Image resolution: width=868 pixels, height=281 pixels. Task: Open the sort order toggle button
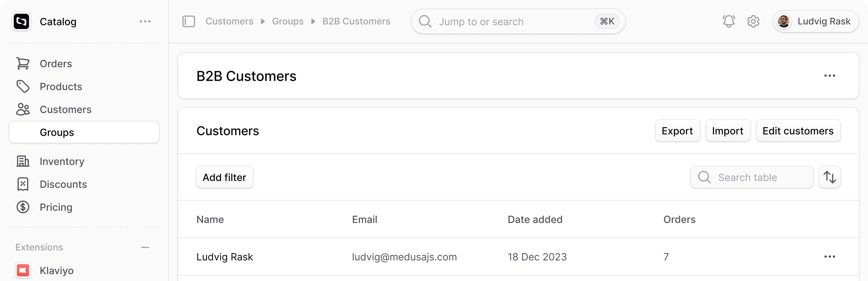tap(830, 177)
